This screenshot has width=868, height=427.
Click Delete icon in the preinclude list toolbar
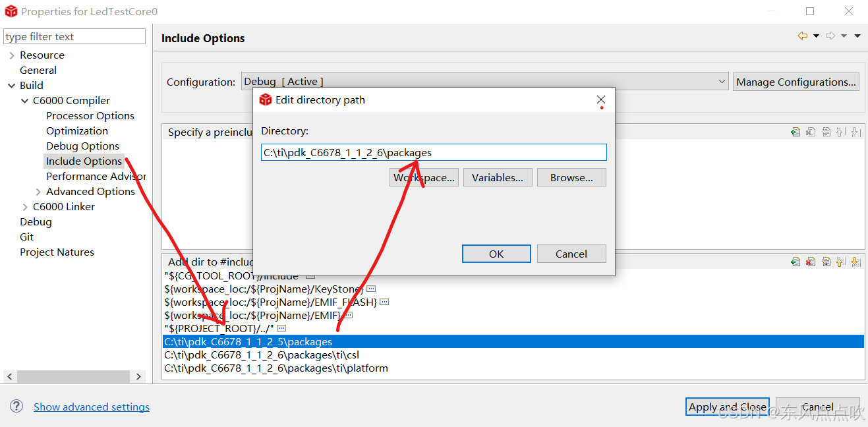[811, 132]
